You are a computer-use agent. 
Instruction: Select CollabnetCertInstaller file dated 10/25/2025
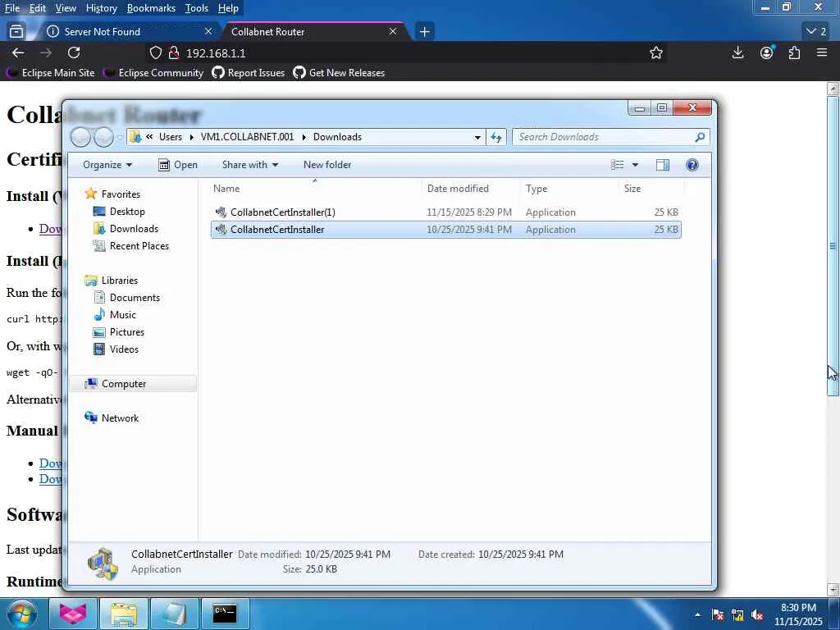[446, 230]
